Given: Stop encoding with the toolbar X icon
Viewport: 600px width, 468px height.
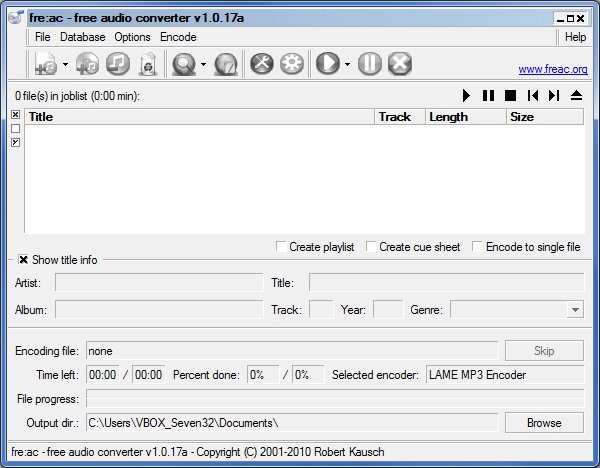Looking at the screenshot, I should point(400,63).
